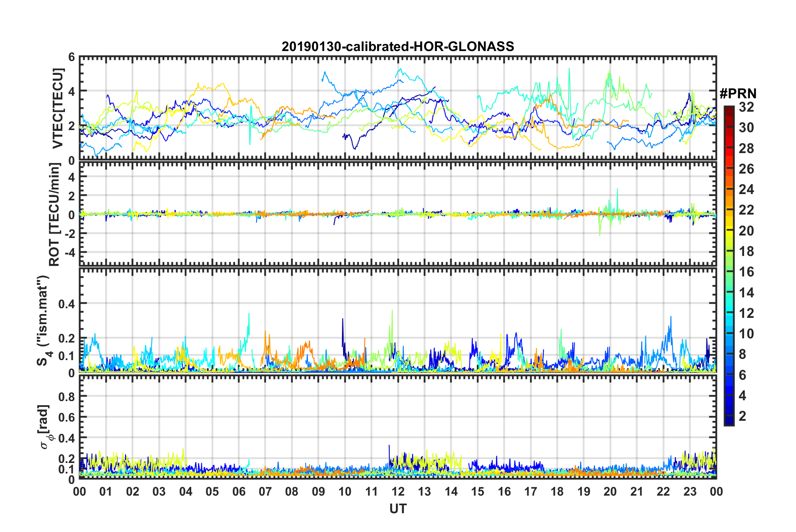Screen dimensions: 796x532
Task: Select the ROT [TECU/min] y-axis label
Action: pos(54,215)
